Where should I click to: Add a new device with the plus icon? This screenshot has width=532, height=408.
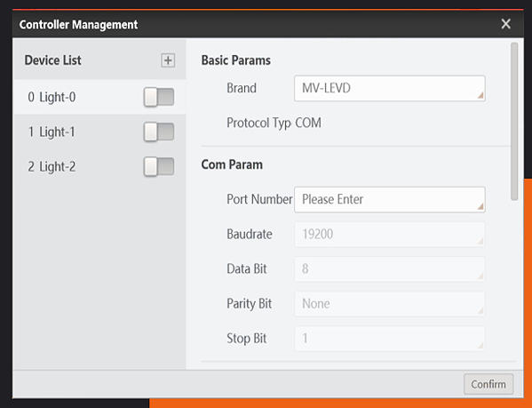point(168,60)
